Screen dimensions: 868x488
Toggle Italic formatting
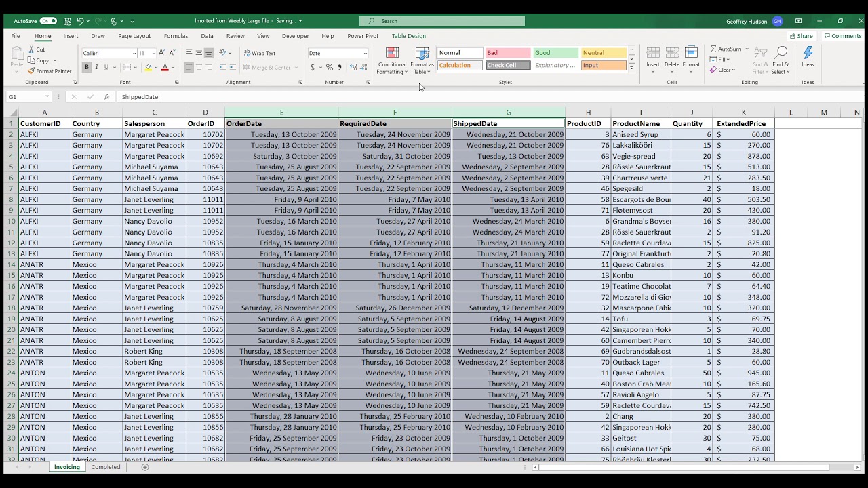tap(96, 67)
